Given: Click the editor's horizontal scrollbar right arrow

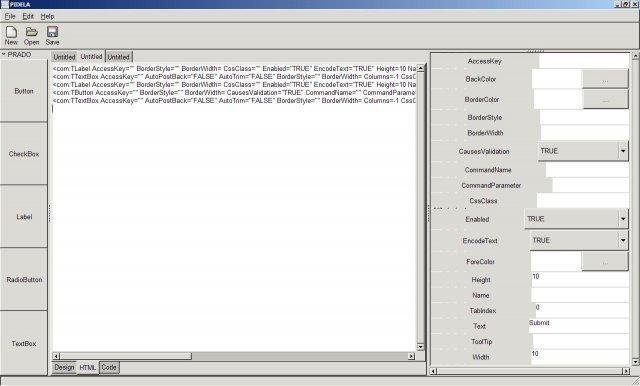Looking at the screenshot, I should pos(411,356).
